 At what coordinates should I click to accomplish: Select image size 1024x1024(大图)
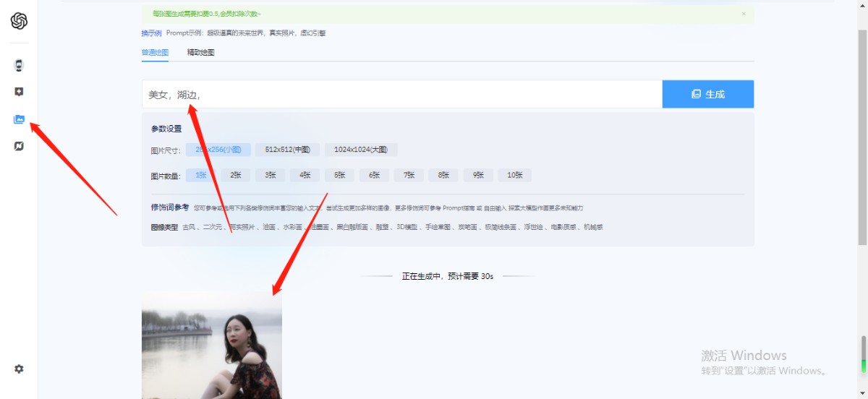coord(361,150)
